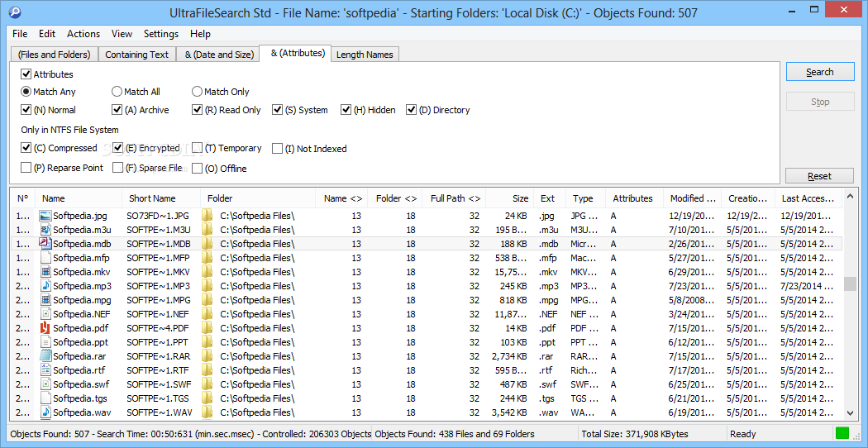Switch to the & (Date and Size) tab
The height and width of the screenshot is (448, 868).
coord(219,55)
